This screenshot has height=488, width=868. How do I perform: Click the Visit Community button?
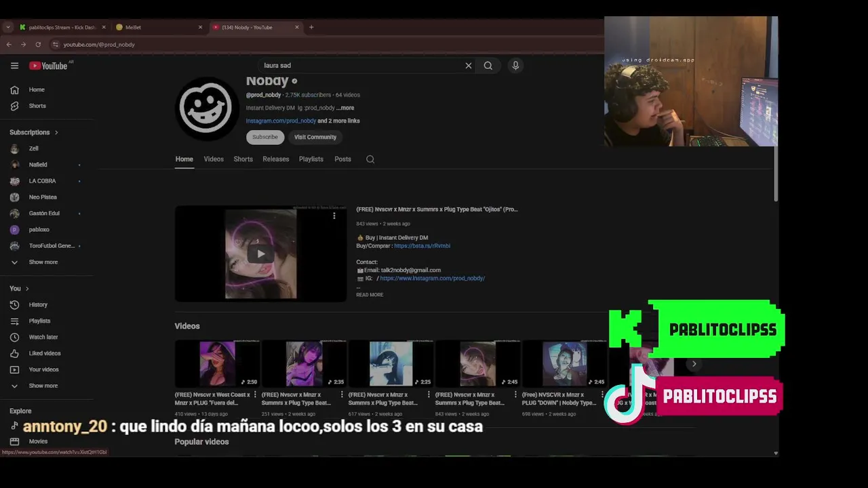(x=315, y=137)
